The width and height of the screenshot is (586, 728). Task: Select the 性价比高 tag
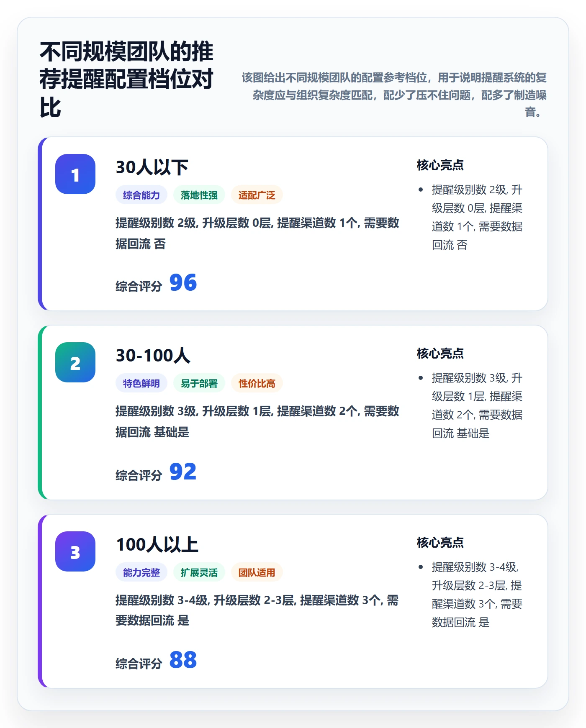pos(257,383)
